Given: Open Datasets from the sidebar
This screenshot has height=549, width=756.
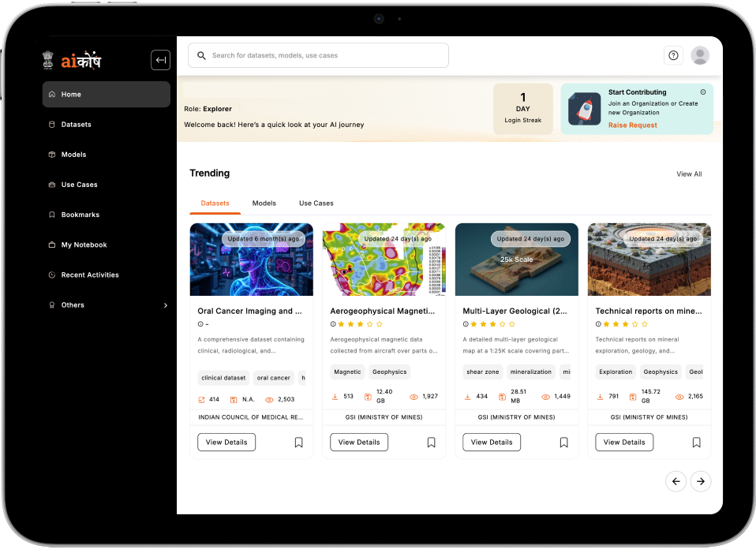Looking at the screenshot, I should 76,125.
